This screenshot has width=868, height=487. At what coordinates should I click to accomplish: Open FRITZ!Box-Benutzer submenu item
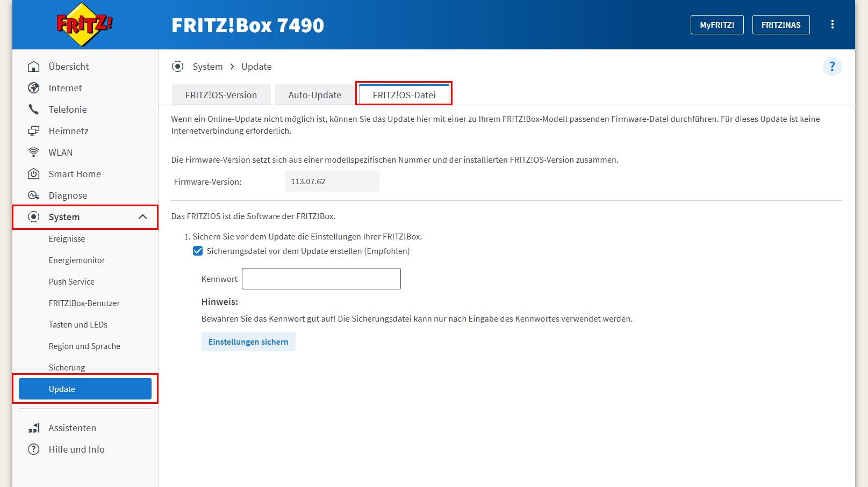click(x=85, y=303)
